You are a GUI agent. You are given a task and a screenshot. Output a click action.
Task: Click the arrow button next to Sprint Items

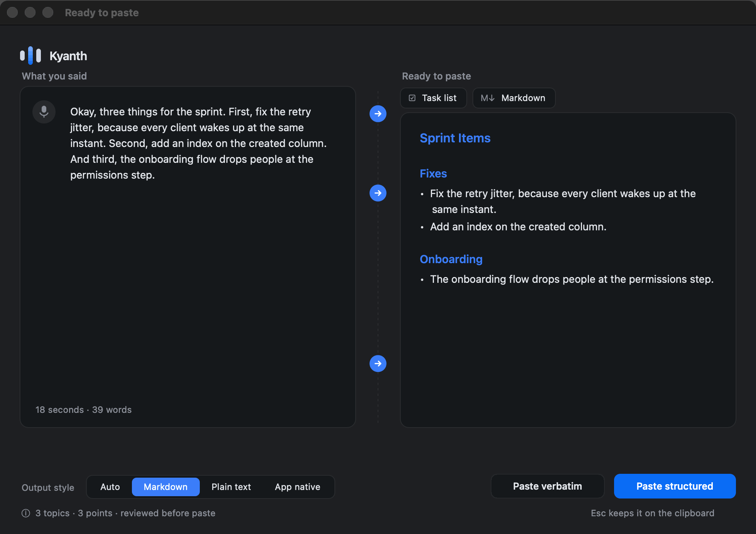click(x=378, y=114)
